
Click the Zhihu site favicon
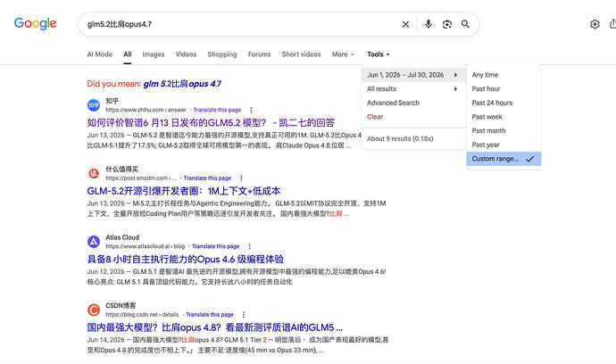(x=94, y=105)
